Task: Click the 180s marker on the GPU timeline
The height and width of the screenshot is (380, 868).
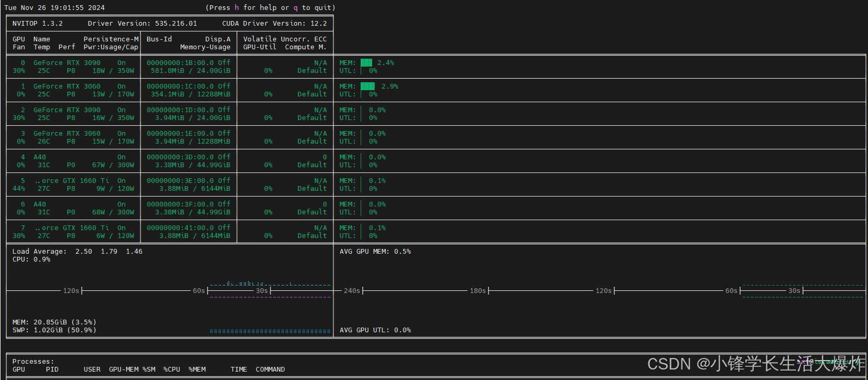Action: click(x=478, y=291)
